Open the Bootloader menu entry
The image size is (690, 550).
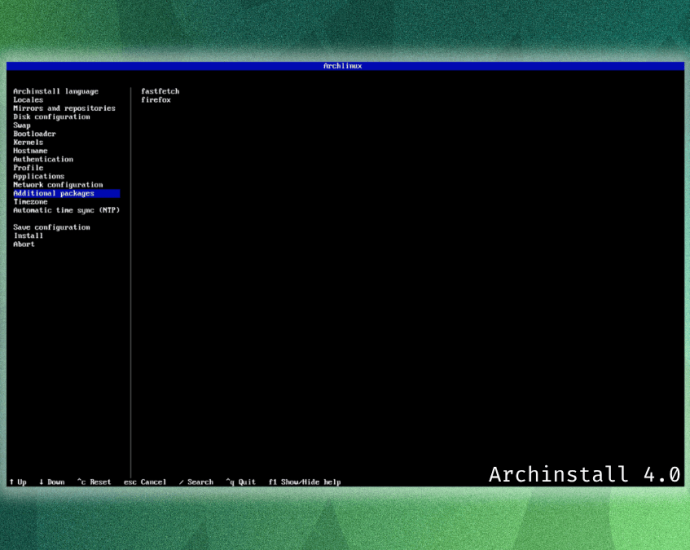pos(34,134)
